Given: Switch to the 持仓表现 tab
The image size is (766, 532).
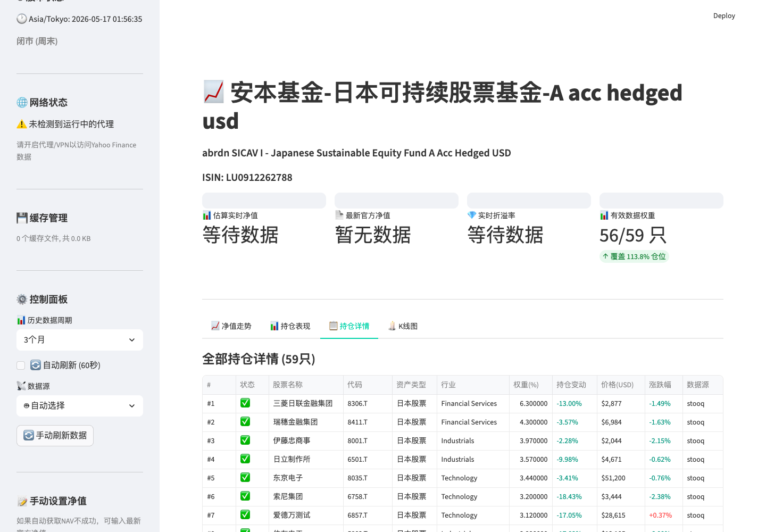Looking at the screenshot, I should (290, 326).
